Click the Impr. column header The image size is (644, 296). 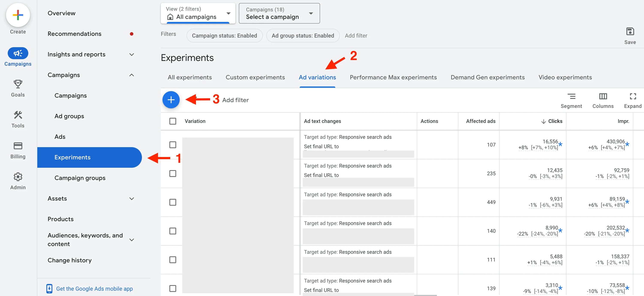[623, 121]
